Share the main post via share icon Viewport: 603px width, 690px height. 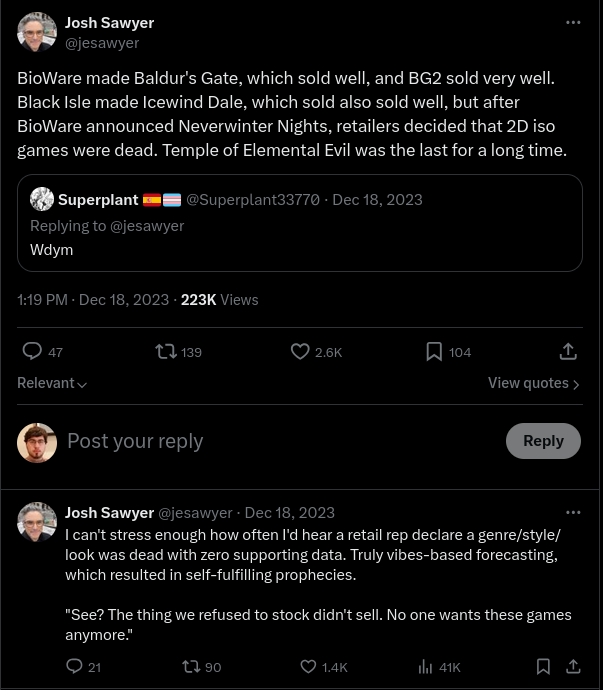point(568,351)
